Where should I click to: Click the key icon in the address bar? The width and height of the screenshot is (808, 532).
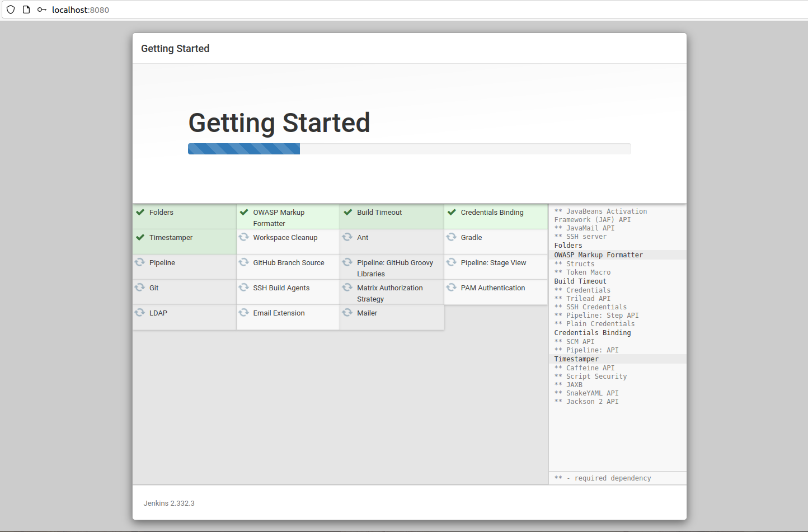[x=42, y=10]
